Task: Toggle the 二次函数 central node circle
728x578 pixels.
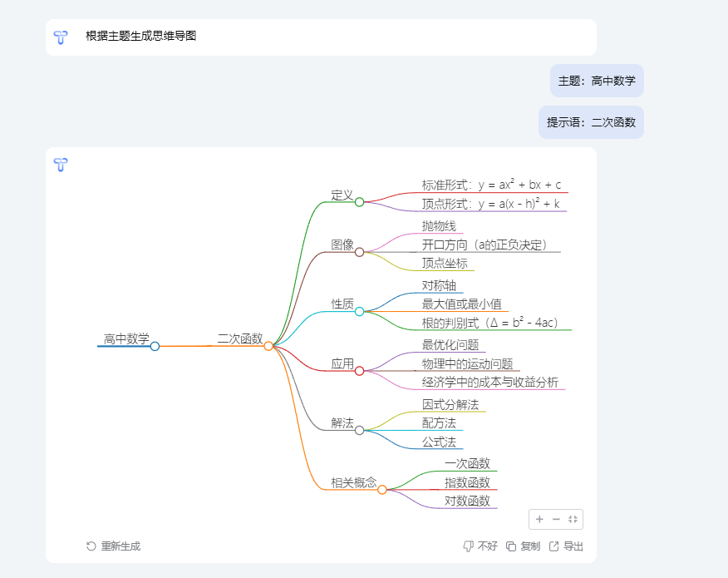Action: (x=269, y=347)
